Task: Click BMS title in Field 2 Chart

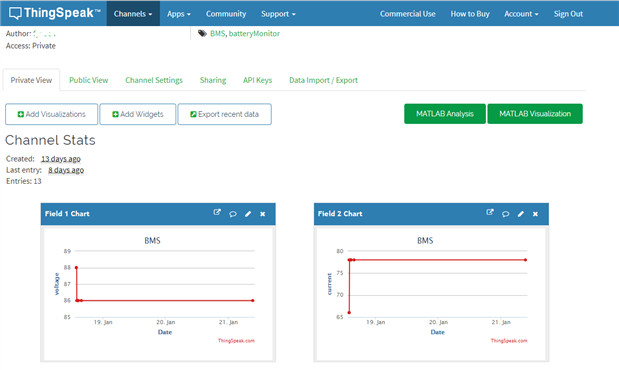Action: pyautogui.click(x=425, y=240)
